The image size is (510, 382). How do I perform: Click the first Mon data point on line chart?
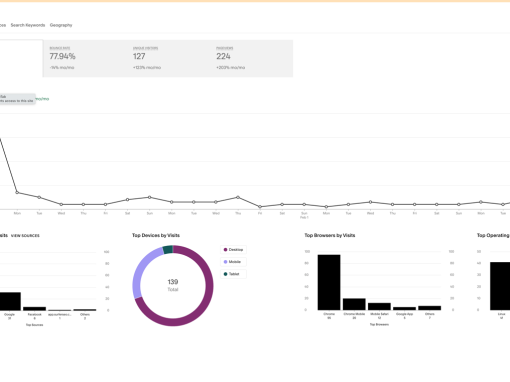(17, 192)
